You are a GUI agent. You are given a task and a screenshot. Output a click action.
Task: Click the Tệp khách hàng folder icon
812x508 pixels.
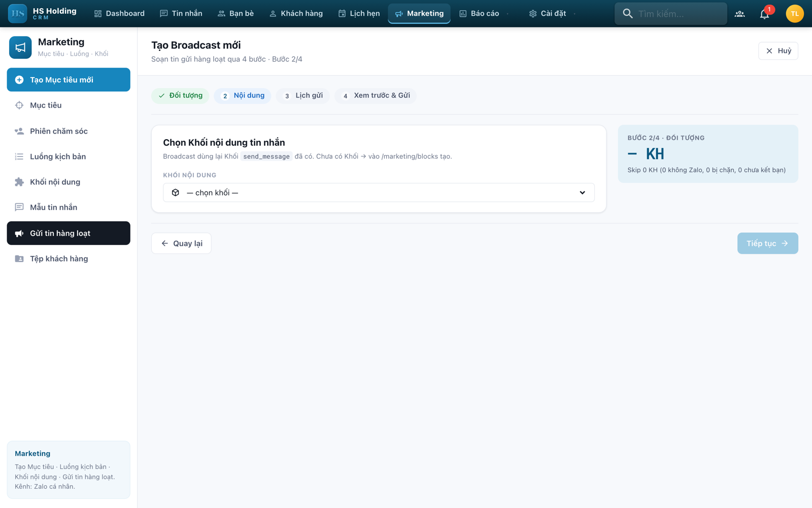pyautogui.click(x=19, y=259)
